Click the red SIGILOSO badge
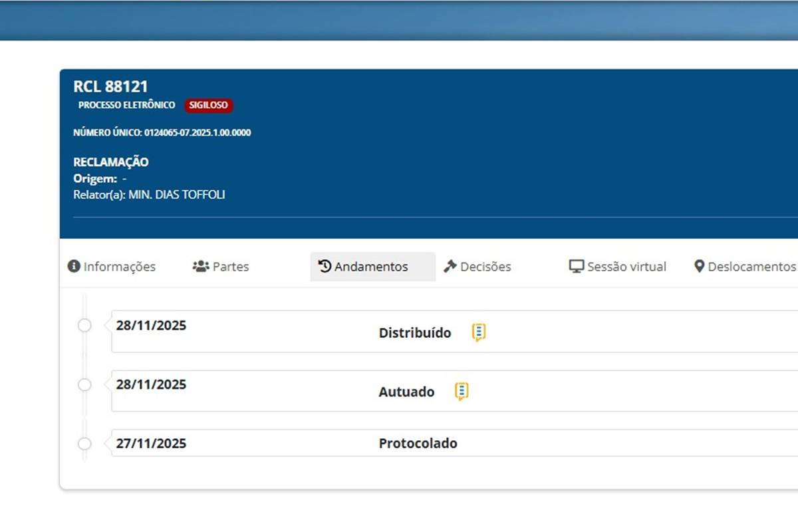 [x=209, y=105]
